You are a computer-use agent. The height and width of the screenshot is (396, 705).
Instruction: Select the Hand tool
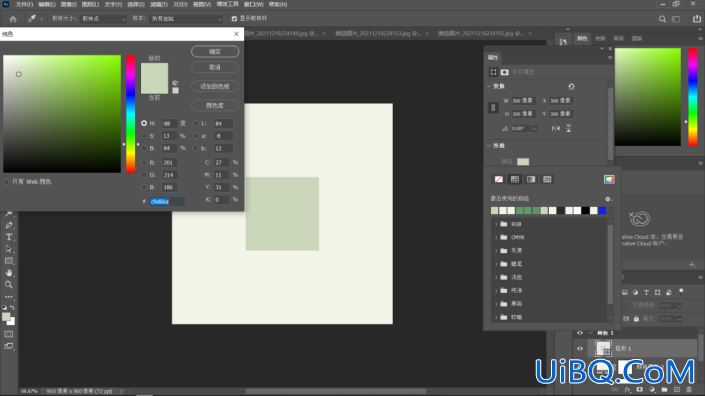9,273
